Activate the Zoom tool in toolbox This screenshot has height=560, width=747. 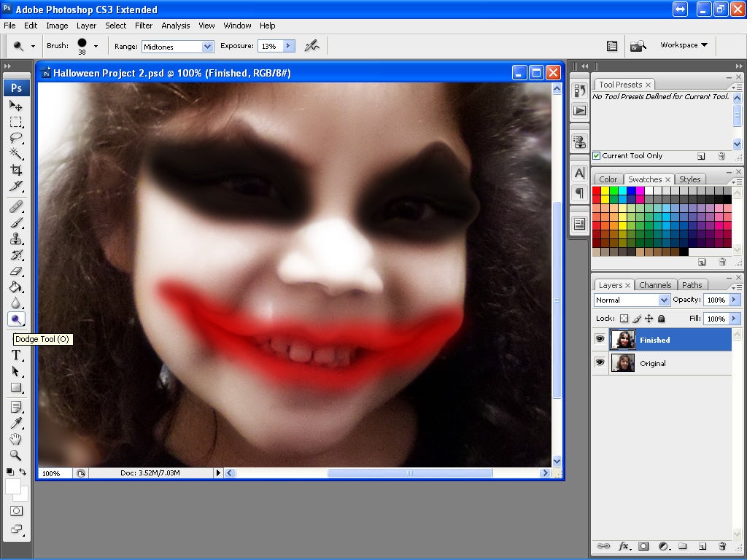(x=16, y=455)
